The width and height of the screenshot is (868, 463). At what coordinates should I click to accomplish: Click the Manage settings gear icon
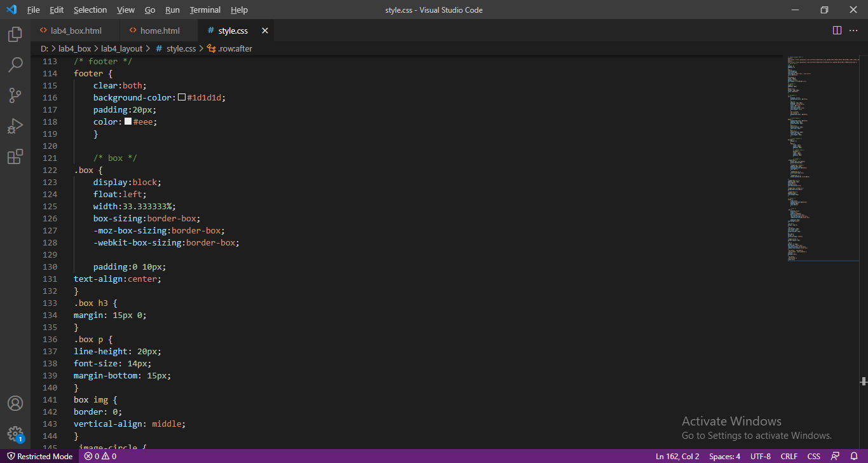click(15, 434)
